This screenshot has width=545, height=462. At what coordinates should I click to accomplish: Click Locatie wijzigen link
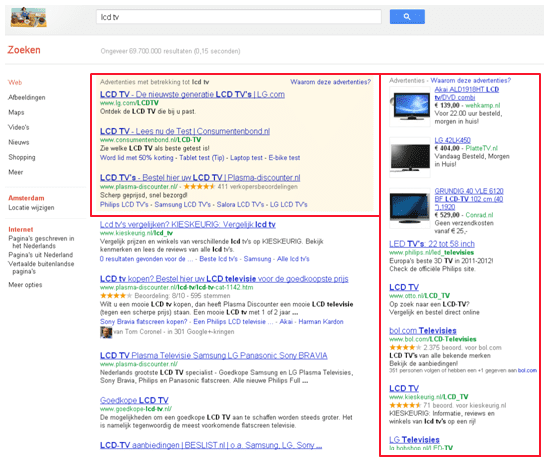pos(31,208)
